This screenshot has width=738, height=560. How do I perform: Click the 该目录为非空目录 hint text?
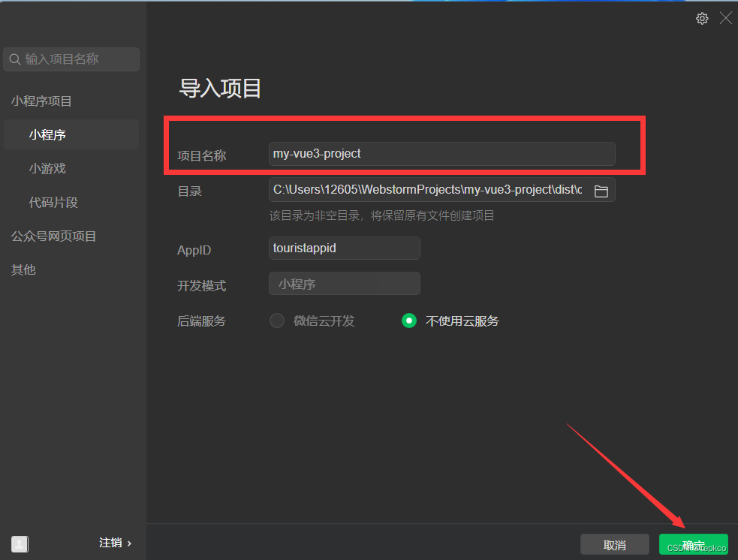pos(381,215)
